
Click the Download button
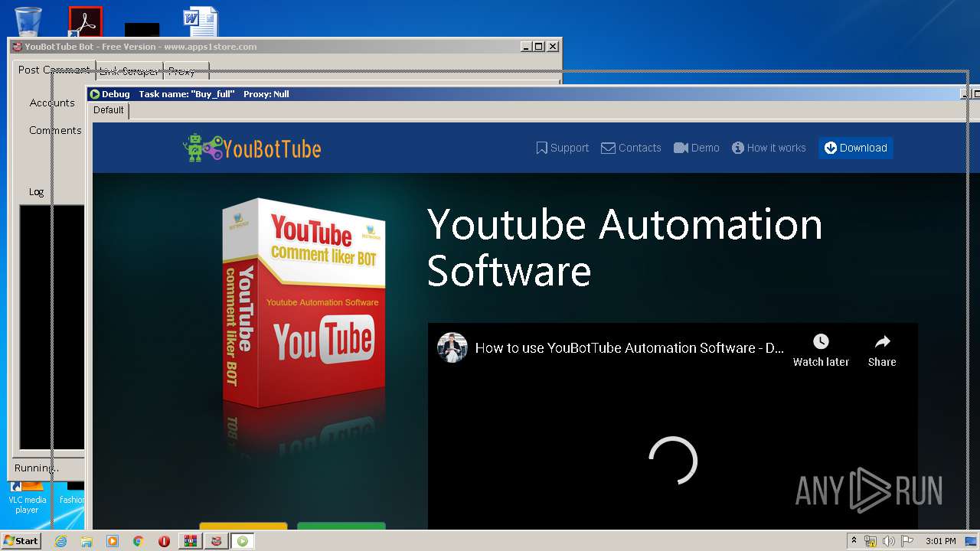coord(855,148)
